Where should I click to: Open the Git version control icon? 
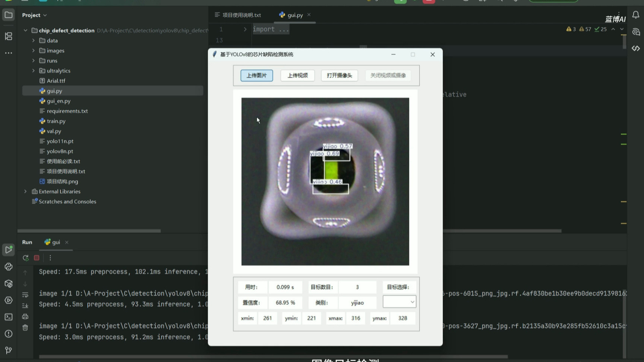(8, 350)
